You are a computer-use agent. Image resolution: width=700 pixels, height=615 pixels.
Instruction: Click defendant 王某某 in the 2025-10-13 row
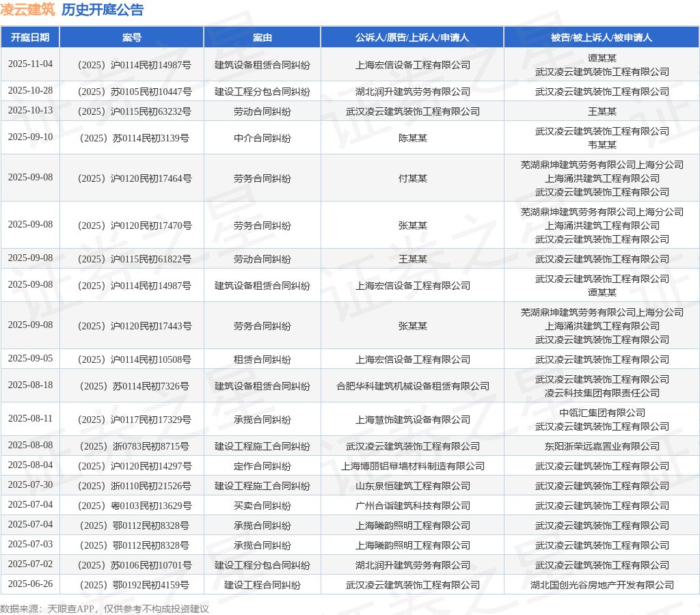pos(602,111)
